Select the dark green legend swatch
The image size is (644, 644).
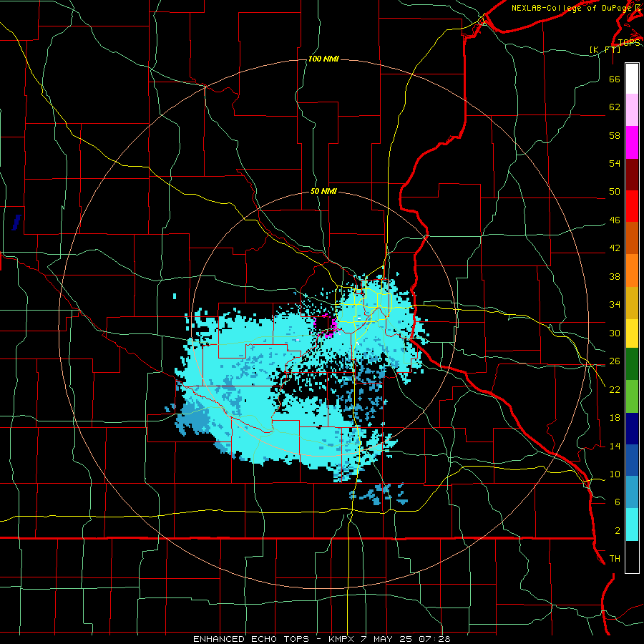(632, 364)
